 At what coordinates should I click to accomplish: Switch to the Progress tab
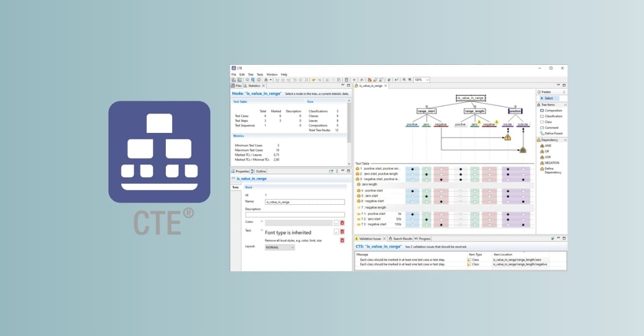tap(423, 238)
